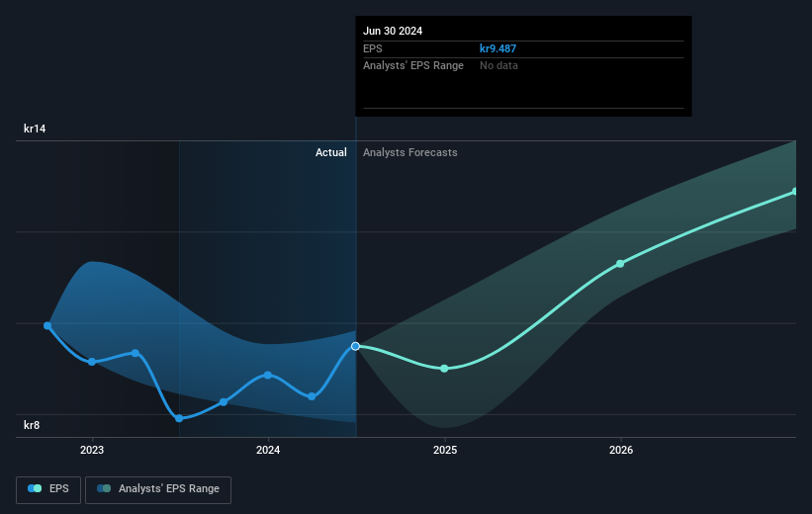Viewport: 812px width, 514px height.
Task: Click the 'kr8' axis label
Action: pos(32,425)
